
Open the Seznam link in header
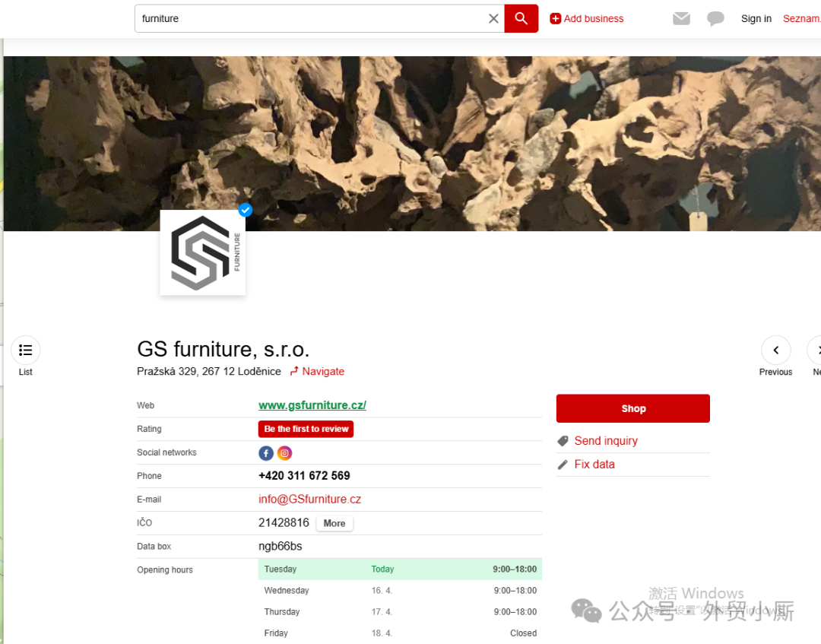click(x=802, y=19)
